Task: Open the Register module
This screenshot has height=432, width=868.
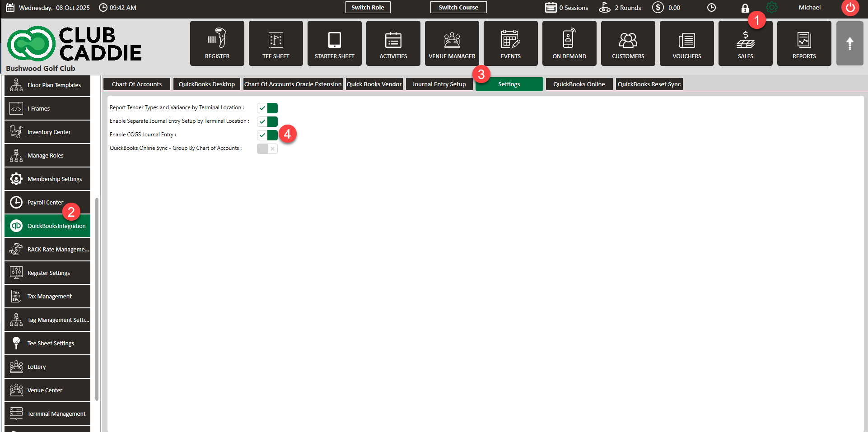Action: coord(217,43)
